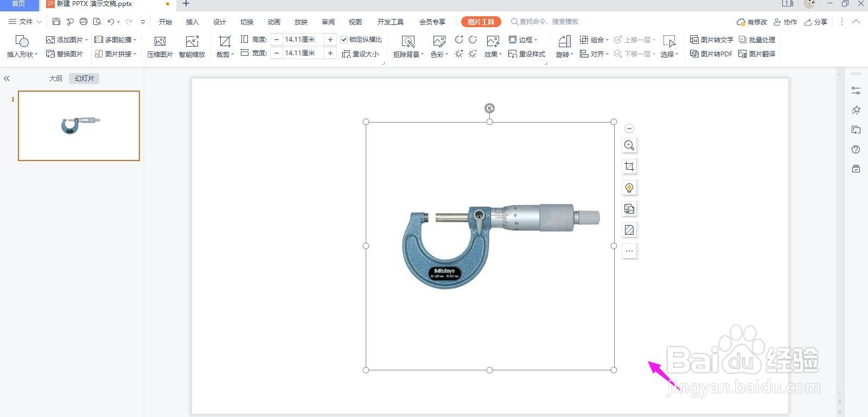Toggle the Lock Aspect Ratio (锁定纵横比) checkbox

coord(344,40)
